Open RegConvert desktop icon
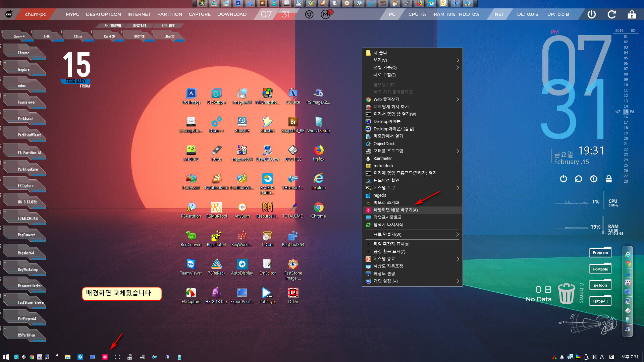 tap(191, 239)
